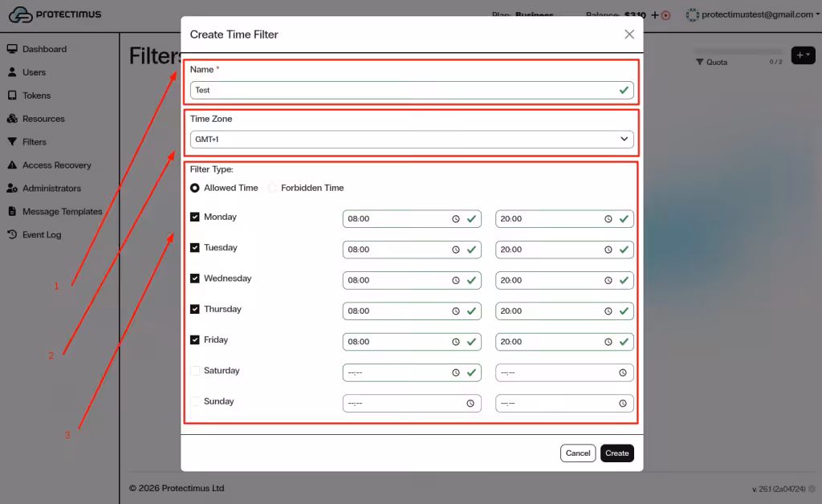Close the Create Time Filter dialog

click(x=629, y=34)
